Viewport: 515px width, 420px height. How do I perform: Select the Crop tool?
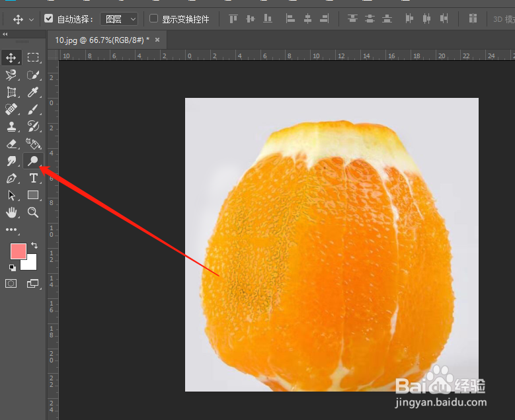(11, 93)
